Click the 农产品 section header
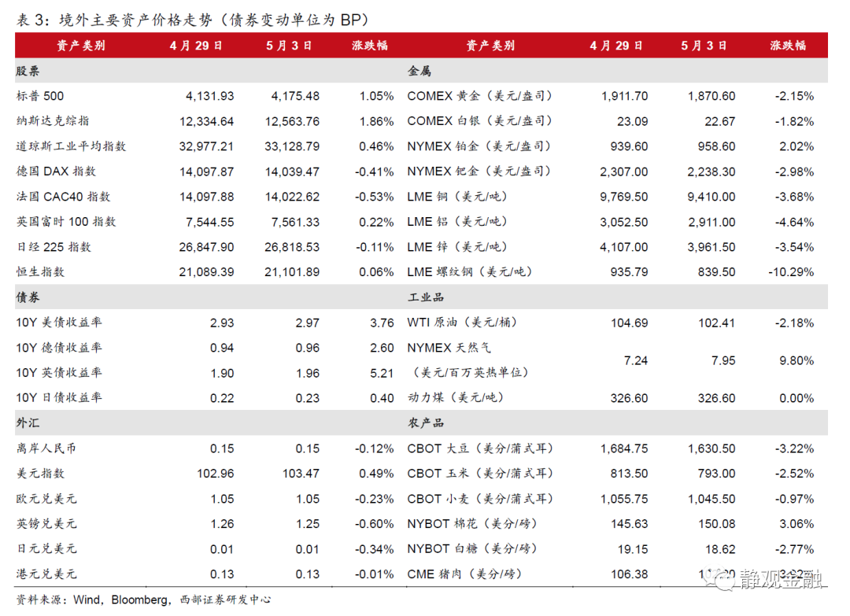 [x=426, y=423]
